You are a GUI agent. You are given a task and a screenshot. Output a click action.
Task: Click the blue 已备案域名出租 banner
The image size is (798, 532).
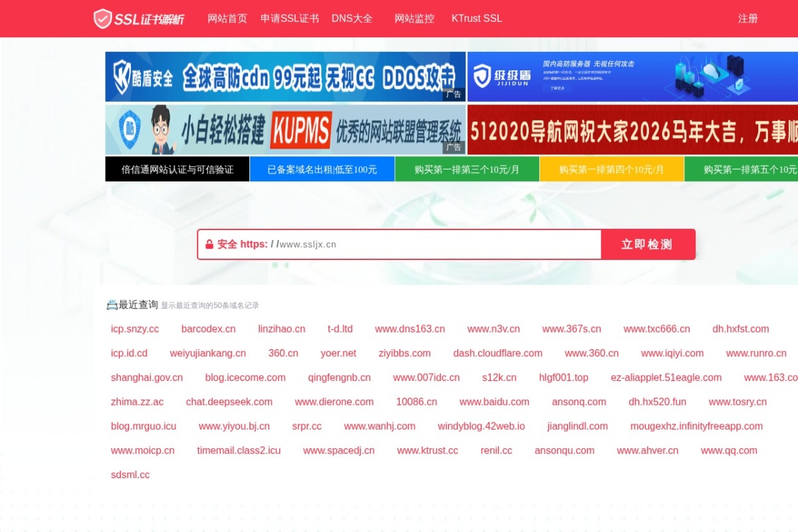tap(322, 169)
